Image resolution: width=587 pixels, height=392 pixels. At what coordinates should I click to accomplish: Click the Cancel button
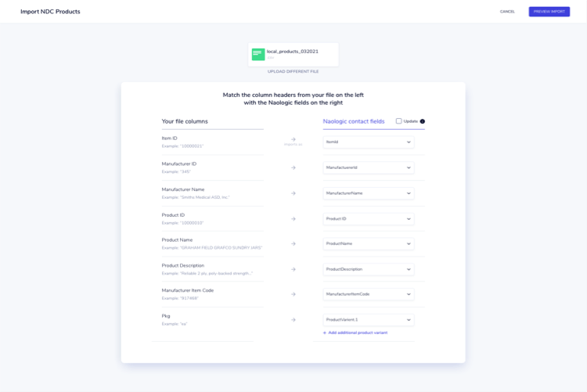click(x=507, y=12)
